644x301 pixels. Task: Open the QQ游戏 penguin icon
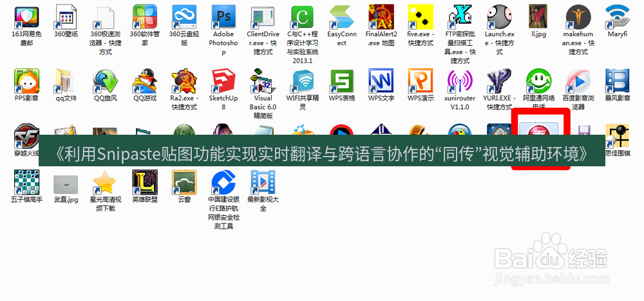coord(145,81)
